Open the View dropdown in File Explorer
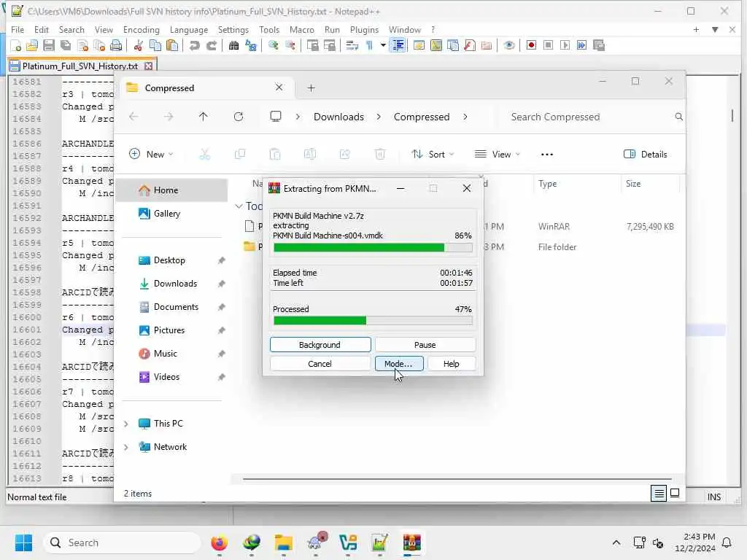The image size is (747, 560). [x=498, y=155]
